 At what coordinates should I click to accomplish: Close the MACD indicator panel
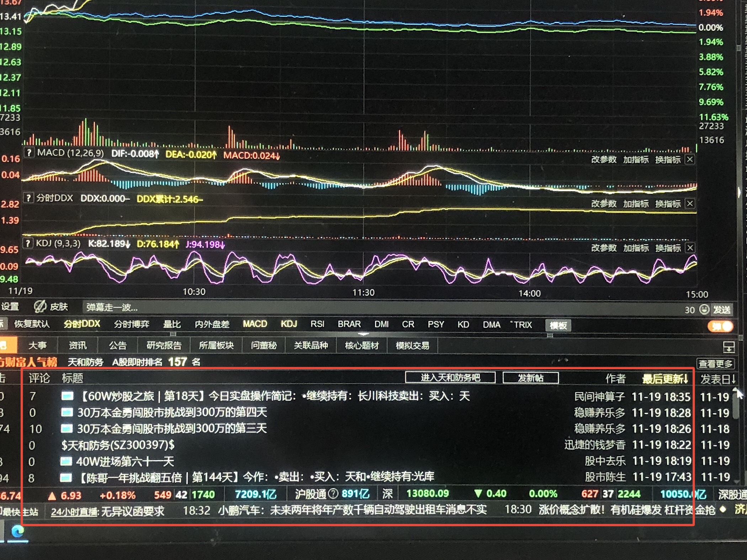690,159
